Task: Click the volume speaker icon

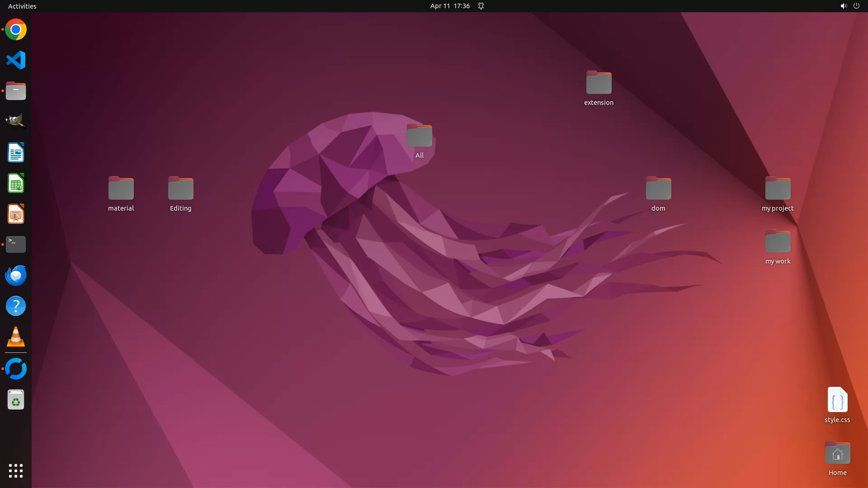Action: [843, 6]
